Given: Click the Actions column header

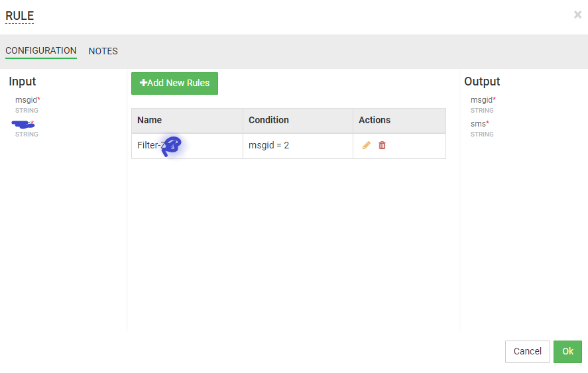Looking at the screenshot, I should click(375, 120).
